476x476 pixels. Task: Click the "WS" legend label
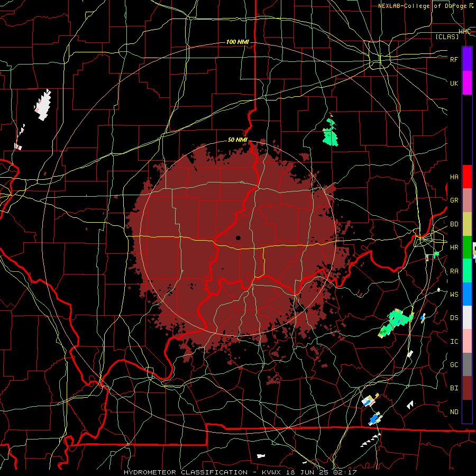pyautogui.click(x=454, y=295)
